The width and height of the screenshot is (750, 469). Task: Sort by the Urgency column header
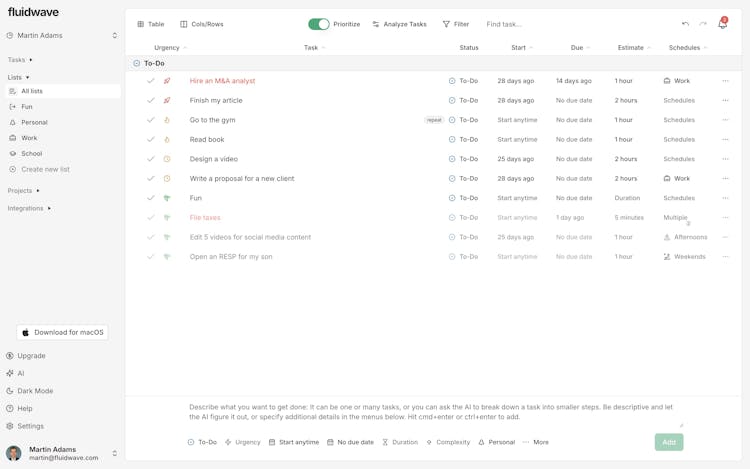point(167,48)
